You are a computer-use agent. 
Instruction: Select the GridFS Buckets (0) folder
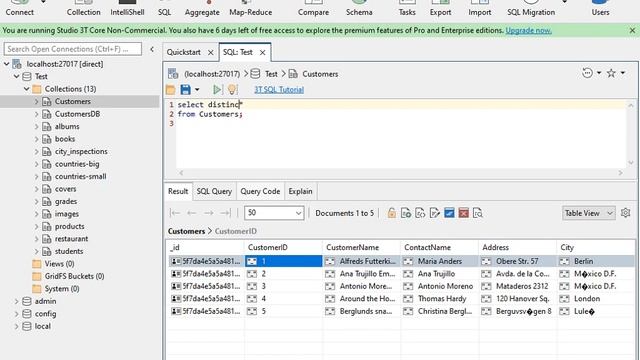click(74, 276)
